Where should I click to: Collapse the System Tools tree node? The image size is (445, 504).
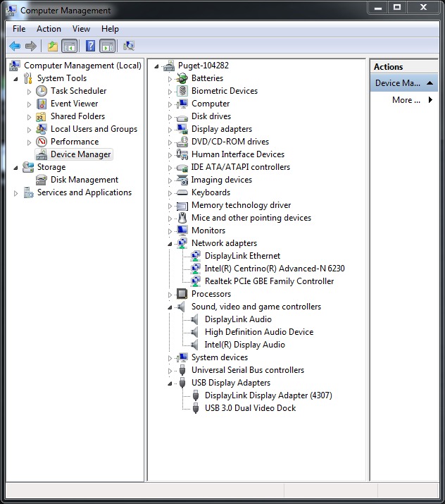click(16, 78)
